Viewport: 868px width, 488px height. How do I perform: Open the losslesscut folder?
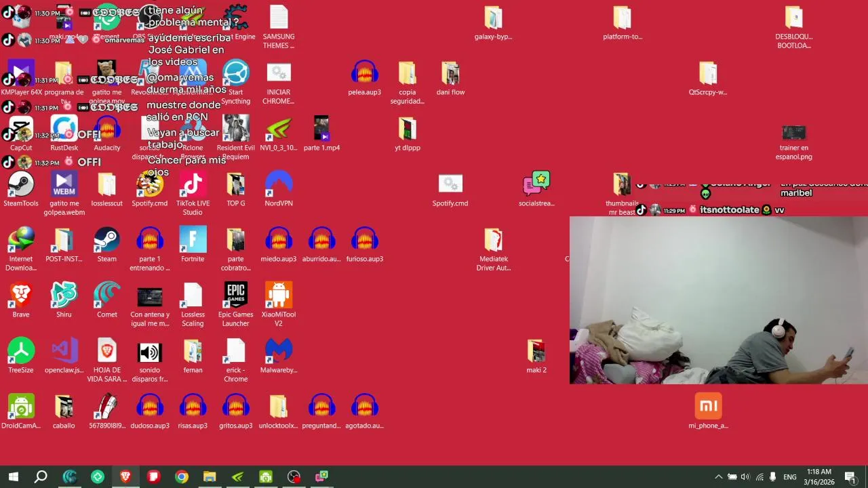point(107,190)
